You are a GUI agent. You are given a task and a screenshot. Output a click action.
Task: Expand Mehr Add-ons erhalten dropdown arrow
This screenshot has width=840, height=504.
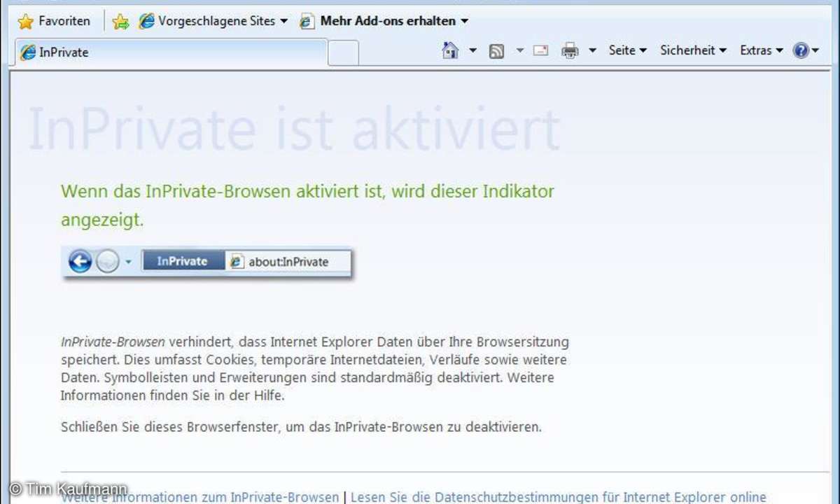point(464,22)
